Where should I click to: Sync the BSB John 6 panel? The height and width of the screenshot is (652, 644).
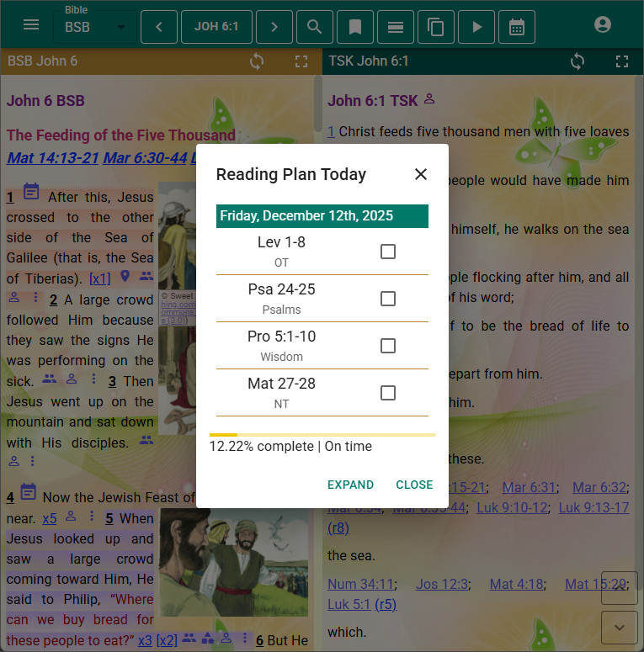tap(257, 61)
